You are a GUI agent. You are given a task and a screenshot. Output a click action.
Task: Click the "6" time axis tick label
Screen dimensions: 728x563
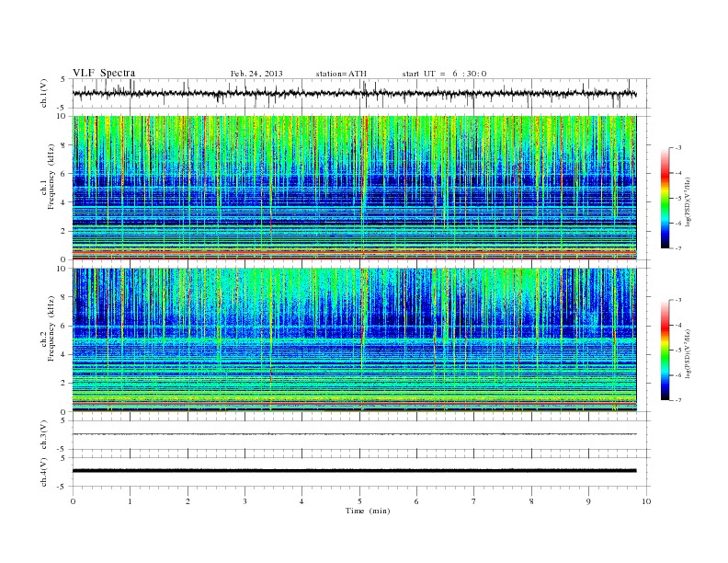click(x=416, y=501)
